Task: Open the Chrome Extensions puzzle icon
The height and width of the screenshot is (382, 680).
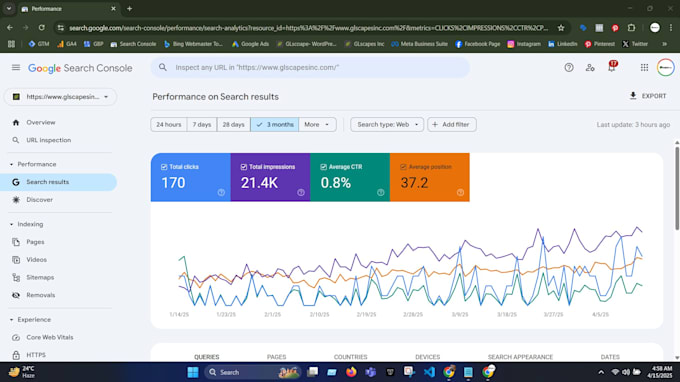Action: 631,28
